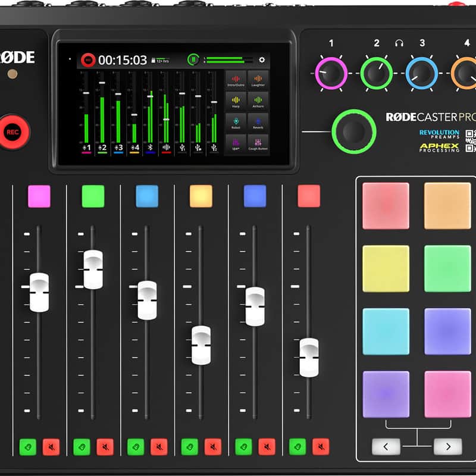Screen dimensions: 476x476
Task: Push the large green-ringed rotary encoder
Action: (x=354, y=131)
